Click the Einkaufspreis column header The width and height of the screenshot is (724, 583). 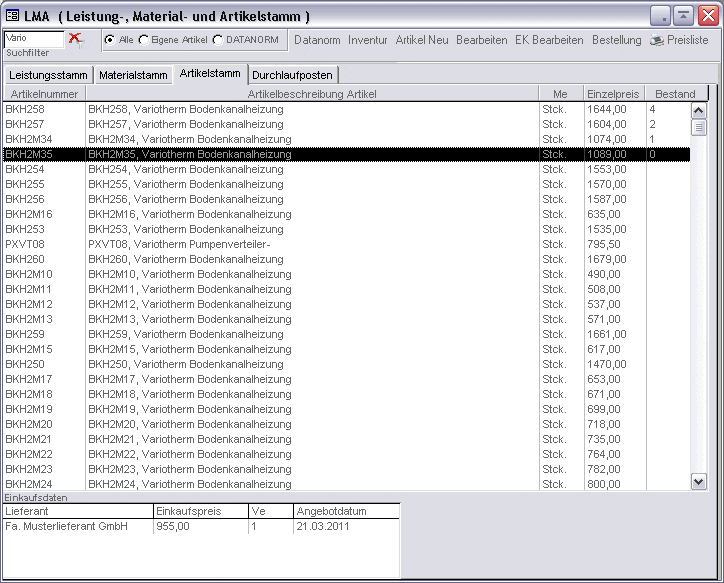[201, 511]
